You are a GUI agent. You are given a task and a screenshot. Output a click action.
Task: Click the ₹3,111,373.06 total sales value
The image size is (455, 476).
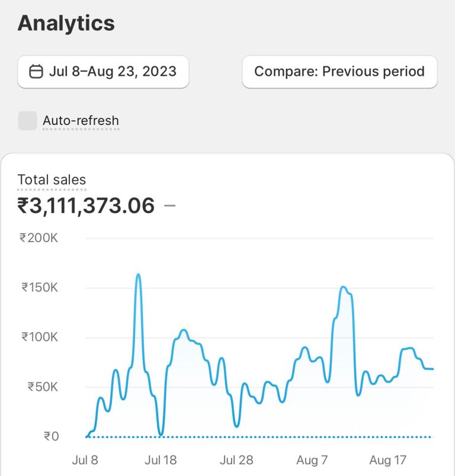click(x=86, y=206)
